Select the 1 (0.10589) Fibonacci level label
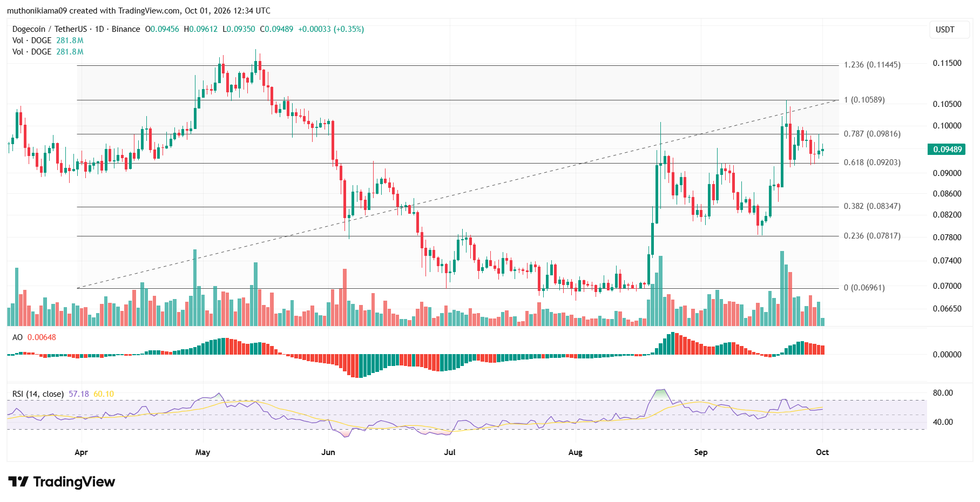The height and width of the screenshot is (502, 980). click(x=864, y=100)
